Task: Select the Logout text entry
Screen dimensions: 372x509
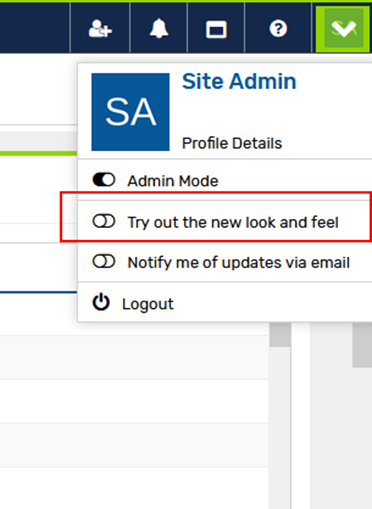Action: click(x=148, y=304)
